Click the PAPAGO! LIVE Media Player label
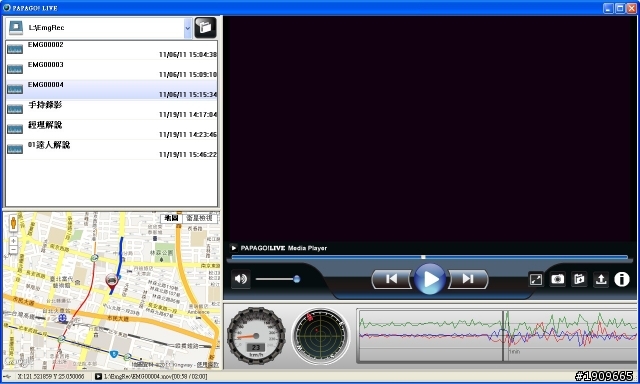Image resolution: width=640 pixels, height=384 pixels. point(284,248)
